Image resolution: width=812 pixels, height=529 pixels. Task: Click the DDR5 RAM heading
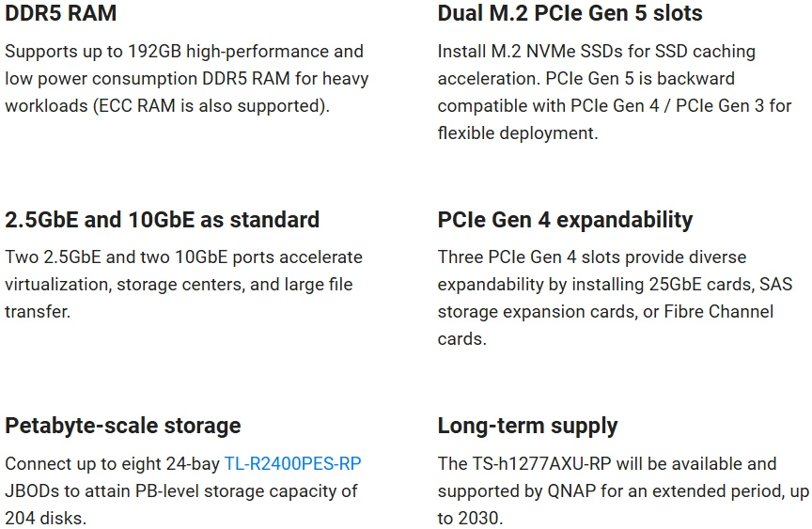[x=60, y=13]
